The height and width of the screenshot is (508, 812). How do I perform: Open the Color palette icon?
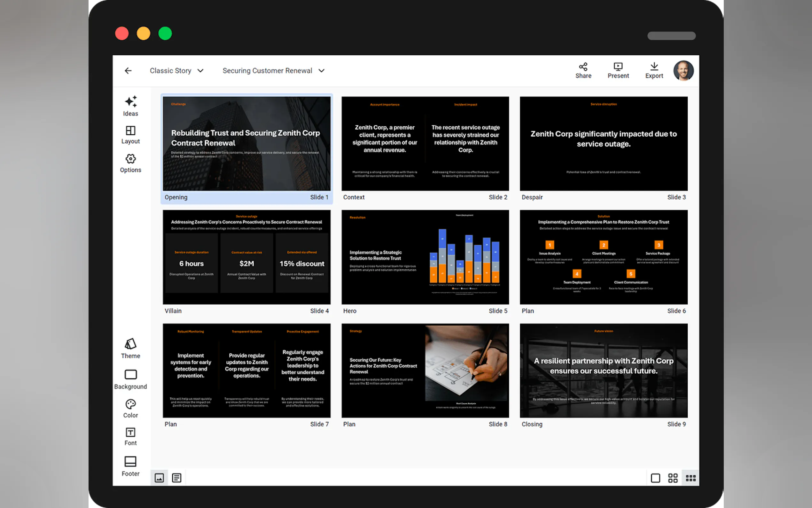pos(130,404)
